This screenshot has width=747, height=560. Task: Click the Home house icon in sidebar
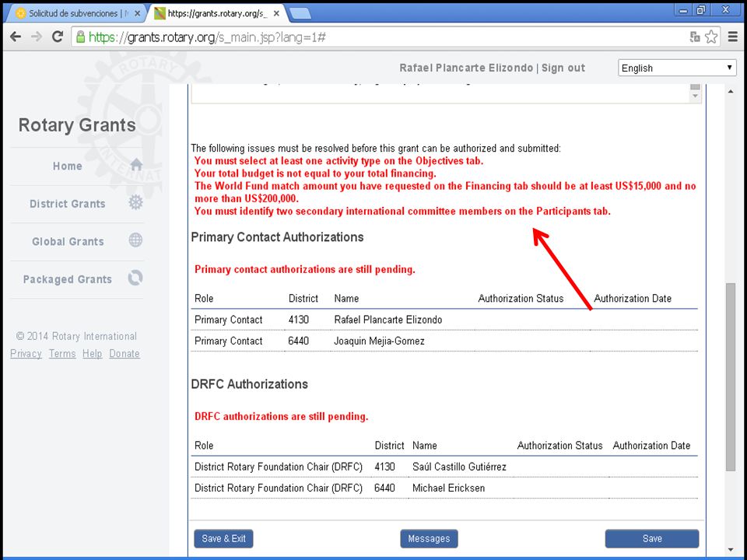[136, 165]
